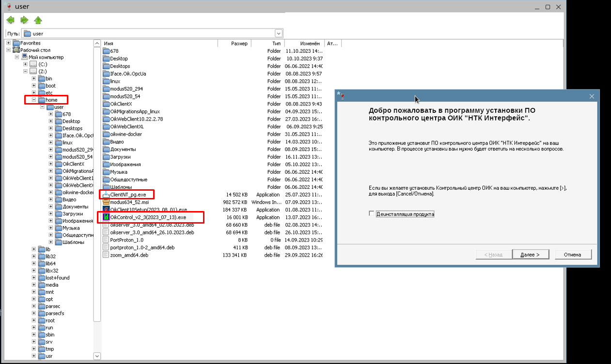
Task: Click the green up-folder arrow icon
Action: 38,20
